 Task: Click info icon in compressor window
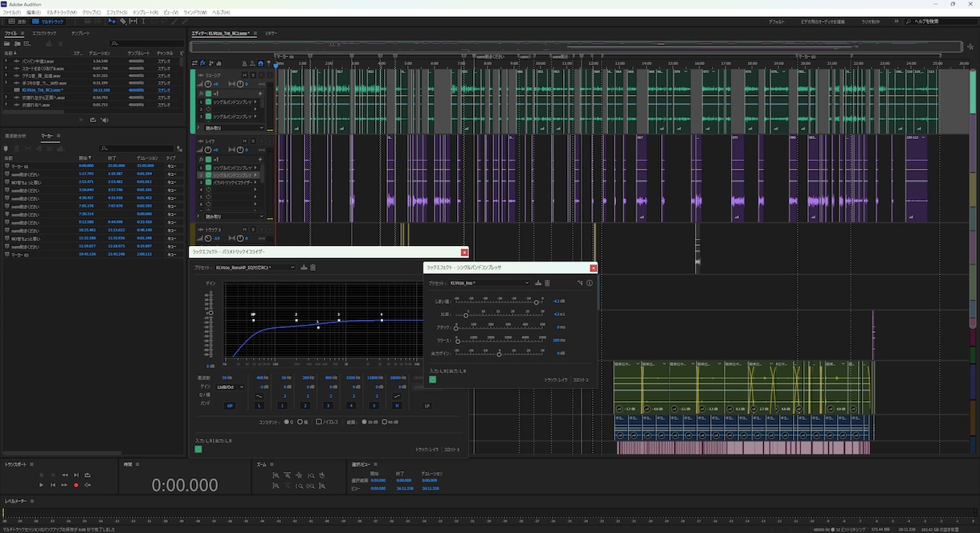590,283
